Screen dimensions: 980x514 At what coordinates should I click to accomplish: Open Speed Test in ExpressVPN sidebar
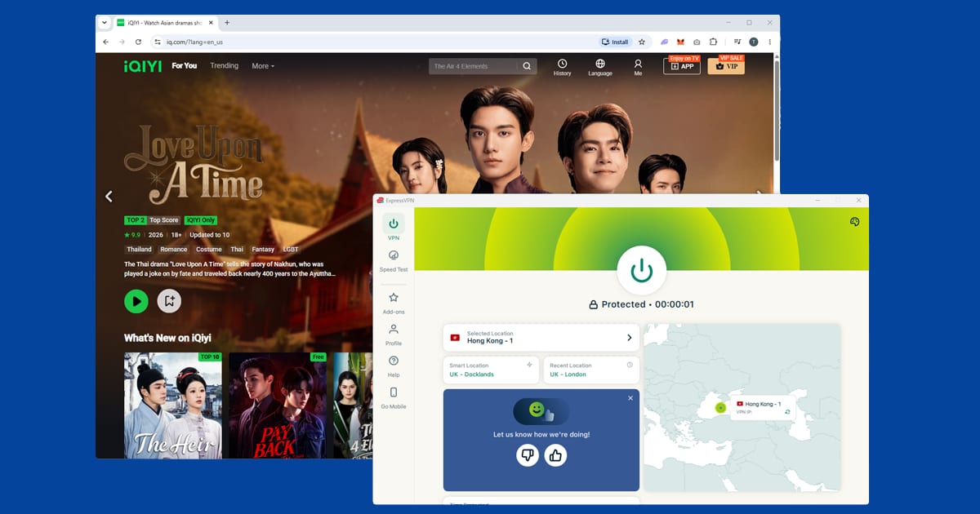pyautogui.click(x=394, y=261)
